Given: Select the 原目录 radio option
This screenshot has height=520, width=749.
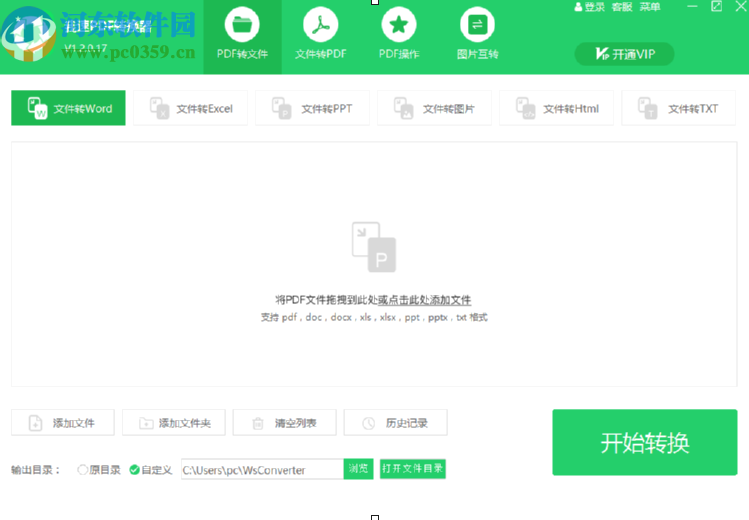Looking at the screenshot, I should tap(83, 470).
